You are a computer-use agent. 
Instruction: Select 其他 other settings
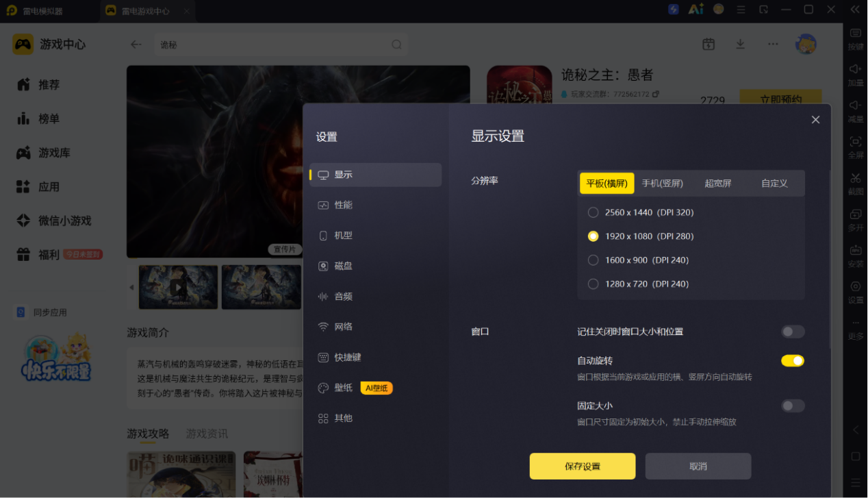tap(375, 419)
